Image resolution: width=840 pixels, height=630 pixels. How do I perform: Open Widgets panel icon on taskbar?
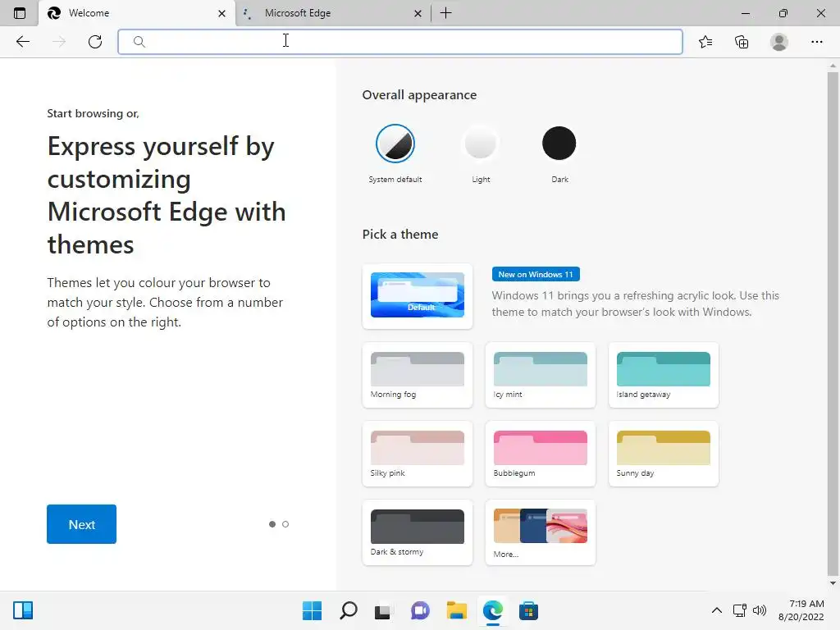(x=23, y=610)
